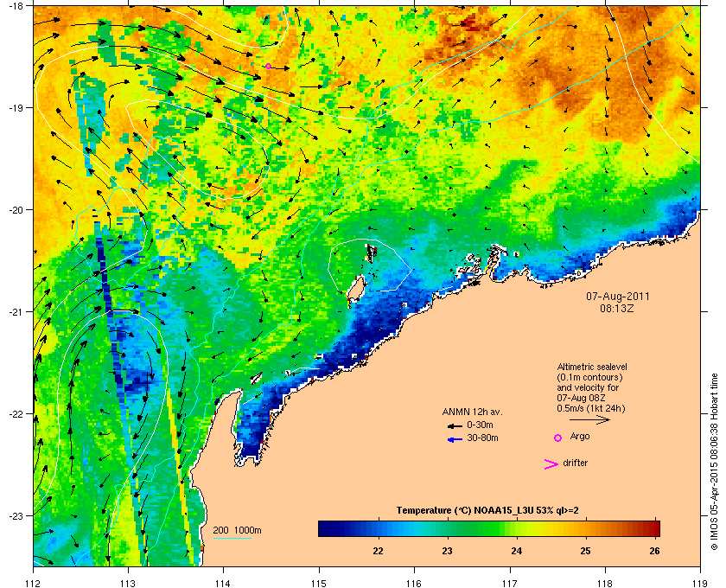726x588 pixels.
Task: Click the colorbar tick label 25
Action: 586,551
